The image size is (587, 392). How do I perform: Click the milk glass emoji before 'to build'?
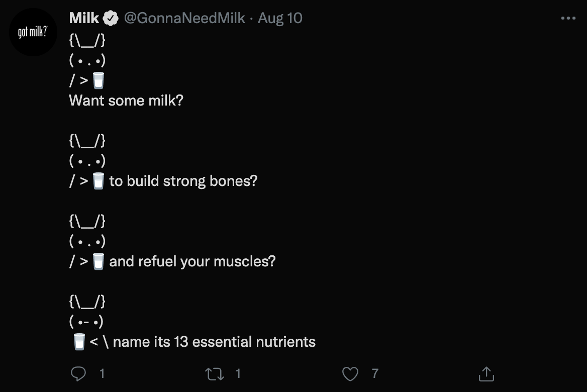click(x=99, y=181)
